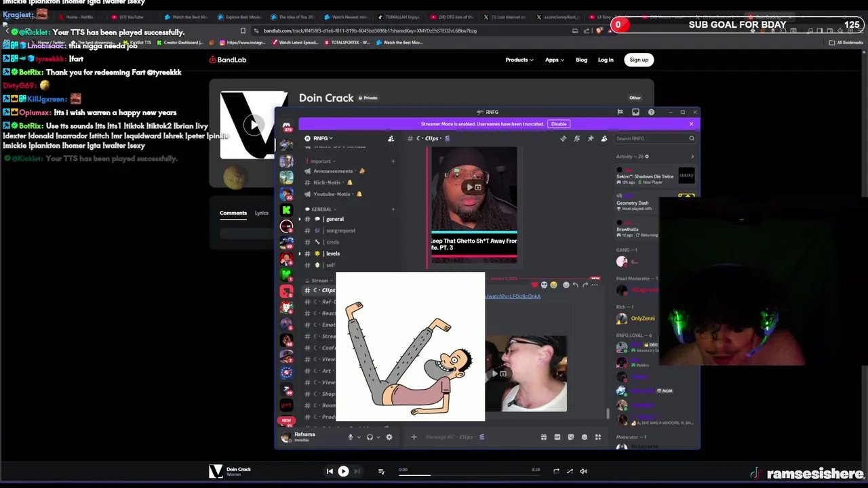868x488 pixels.
Task: Toggle Discord headphone deafen
Action: pos(370,437)
